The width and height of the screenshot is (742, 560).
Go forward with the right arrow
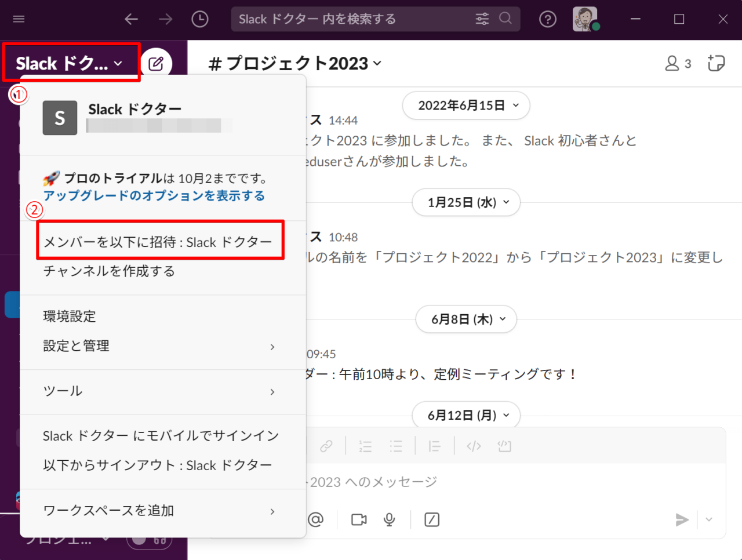(x=166, y=19)
